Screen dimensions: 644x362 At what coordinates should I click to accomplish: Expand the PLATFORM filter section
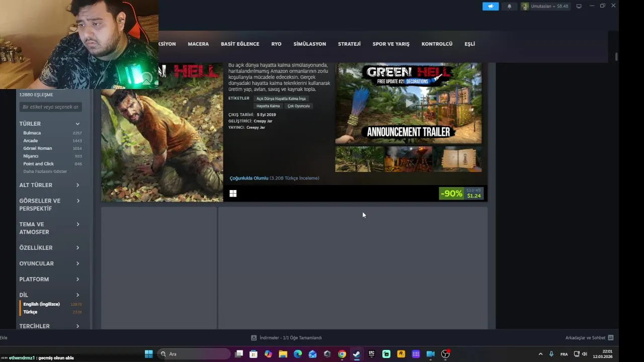50,279
